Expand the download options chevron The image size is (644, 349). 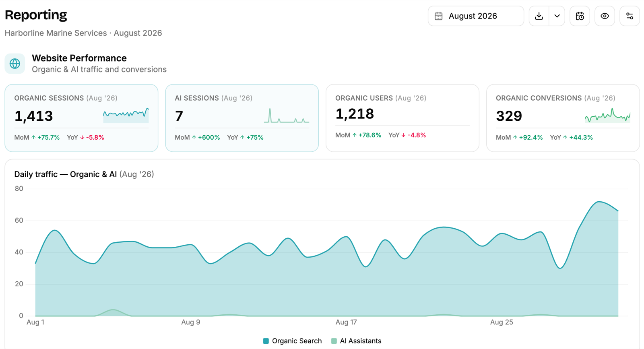point(557,16)
